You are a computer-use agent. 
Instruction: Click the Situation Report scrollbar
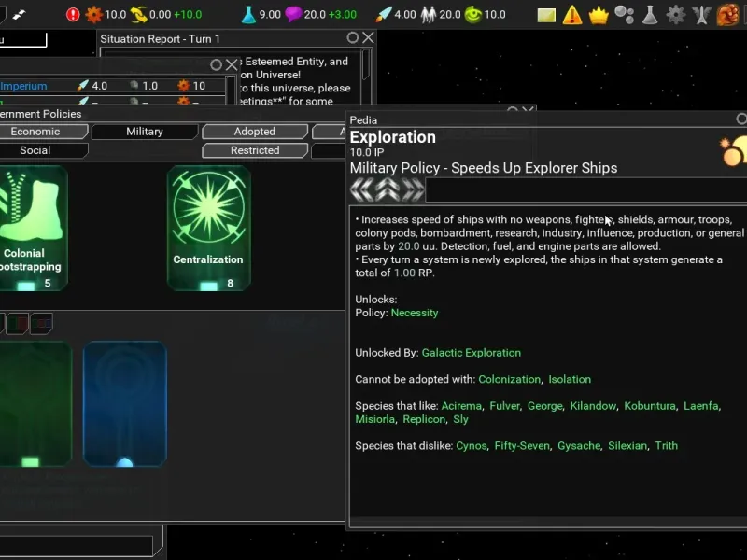pos(366,65)
